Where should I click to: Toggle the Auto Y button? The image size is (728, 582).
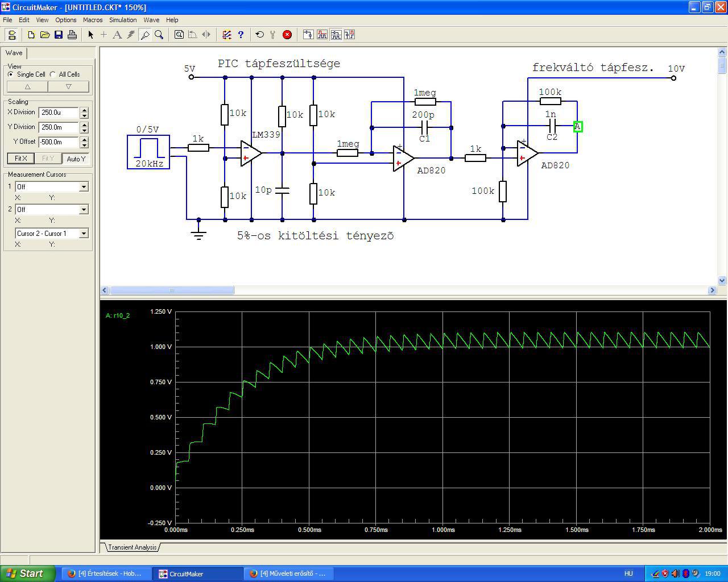(76, 159)
